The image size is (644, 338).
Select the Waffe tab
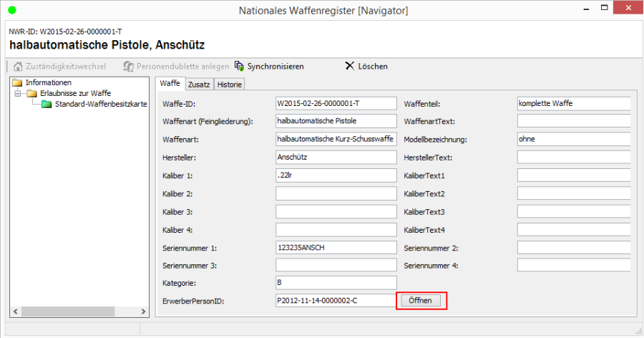(x=170, y=84)
